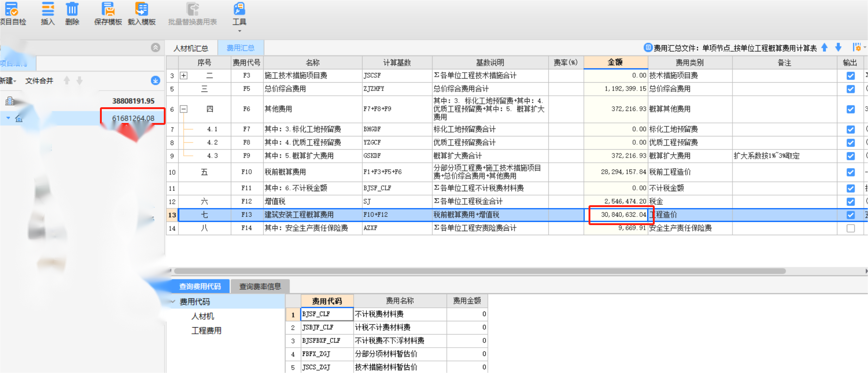
Task: Select the JSBJF_CLF code row
Action: pos(327,328)
